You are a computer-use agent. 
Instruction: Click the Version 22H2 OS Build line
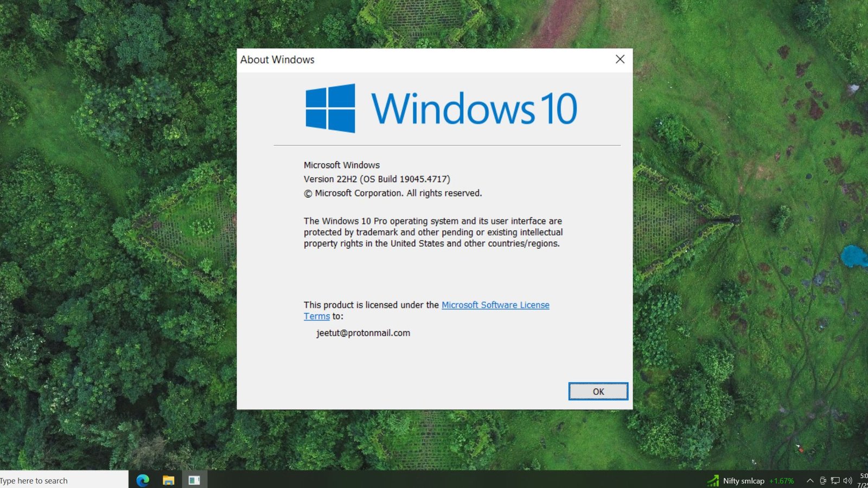[376, 179]
